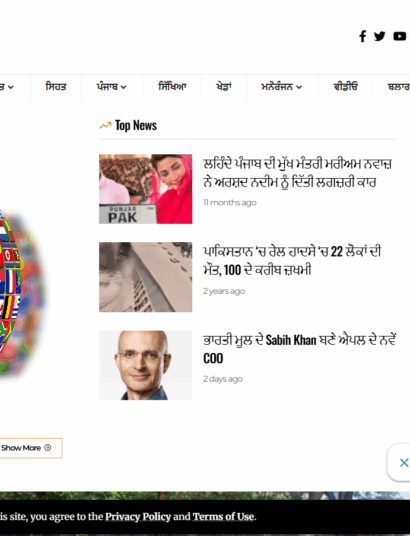Open the Sabih Khan portrait thumbnail
Viewport: 410px width, 536px height.
pyautogui.click(x=146, y=365)
